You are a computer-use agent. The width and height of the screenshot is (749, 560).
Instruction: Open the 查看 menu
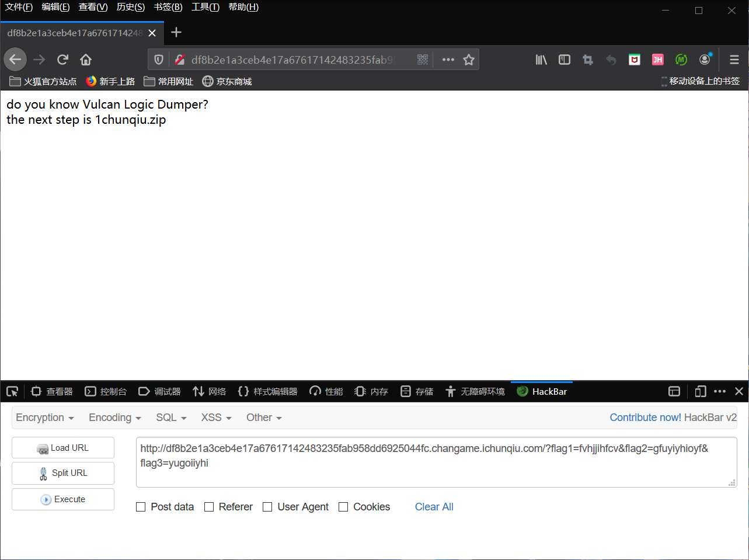click(93, 7)
